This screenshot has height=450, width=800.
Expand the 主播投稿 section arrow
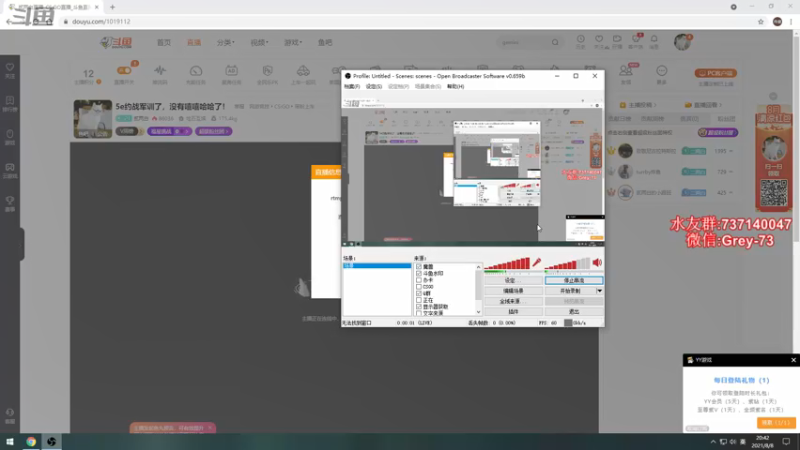tap(655, 105)
